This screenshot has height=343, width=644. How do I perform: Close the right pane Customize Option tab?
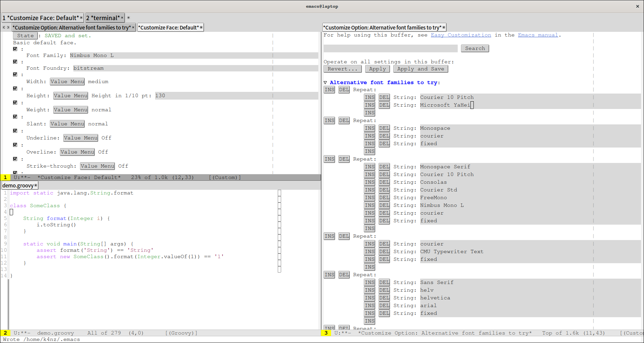[444, 27]
